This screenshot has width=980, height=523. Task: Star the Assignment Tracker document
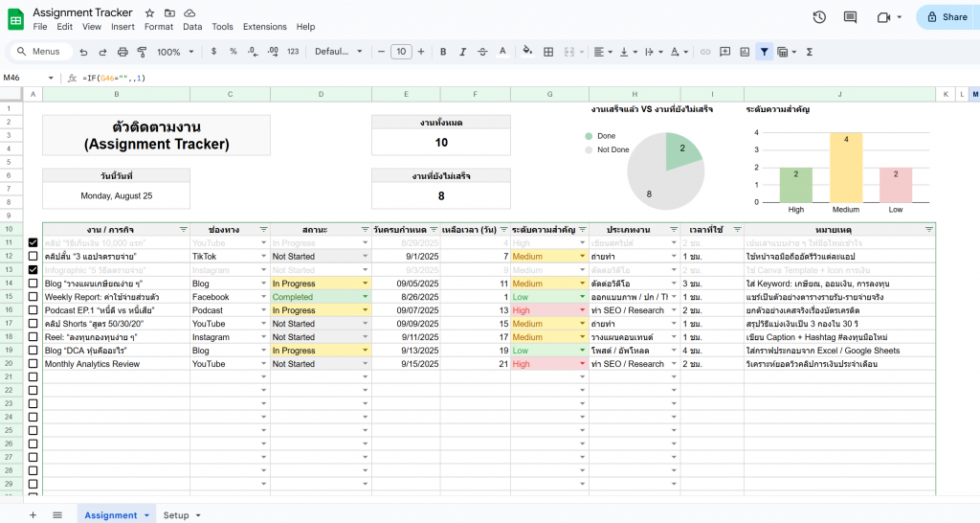point(149,12)
